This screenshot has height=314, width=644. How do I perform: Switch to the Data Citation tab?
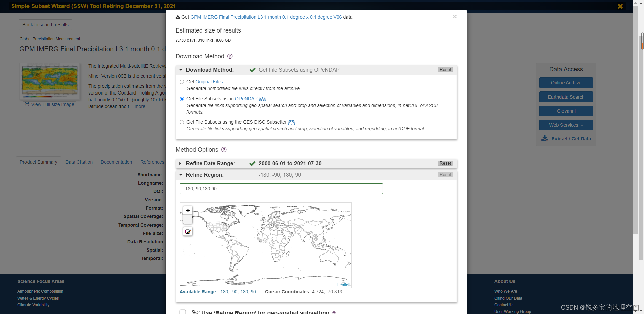tap(79, 162)
